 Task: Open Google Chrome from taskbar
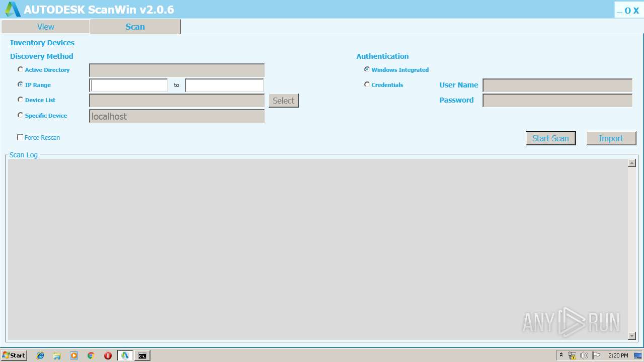click(x=91, y=355)
